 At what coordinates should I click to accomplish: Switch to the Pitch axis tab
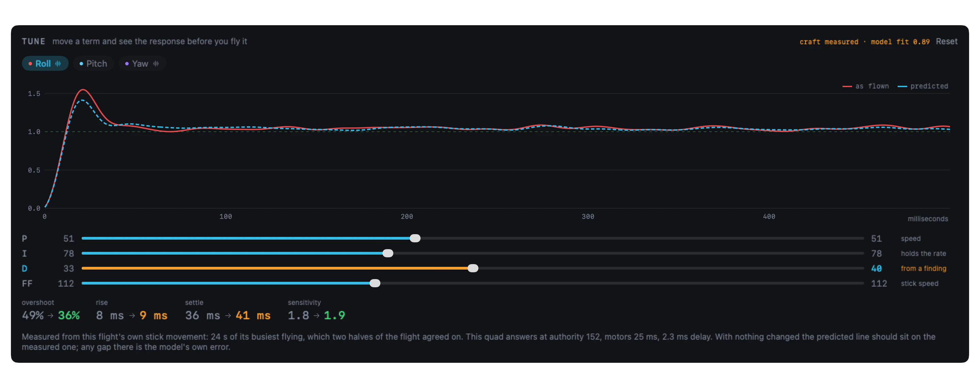click(x=93, y=64)
